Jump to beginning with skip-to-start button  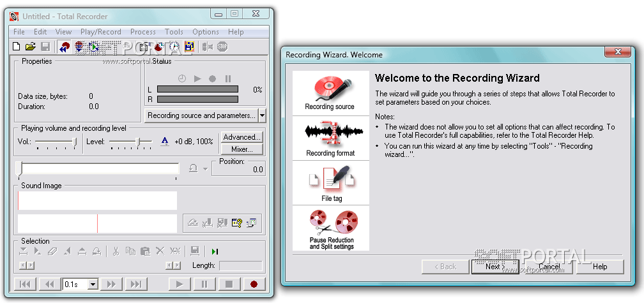click(x=25, y=284)
